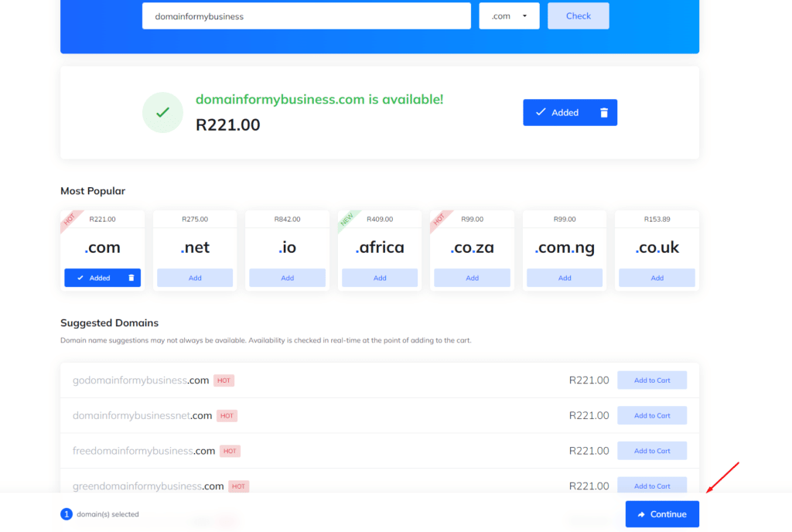This screenshot has width=792, height=532.
Task: Open the .com extension dropdown
Action: tap(509, 15)
